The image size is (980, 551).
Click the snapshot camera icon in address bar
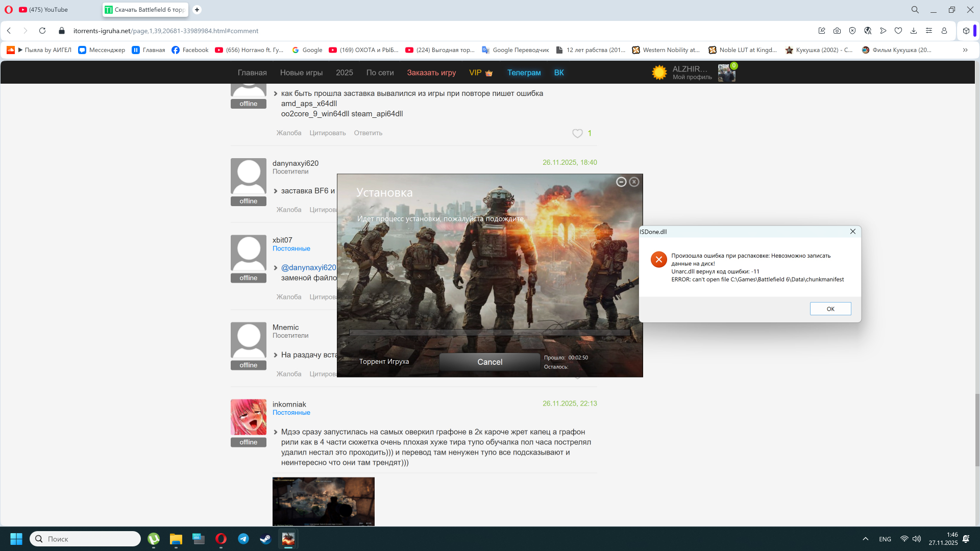pyautogui.click(x=837, y=31)
